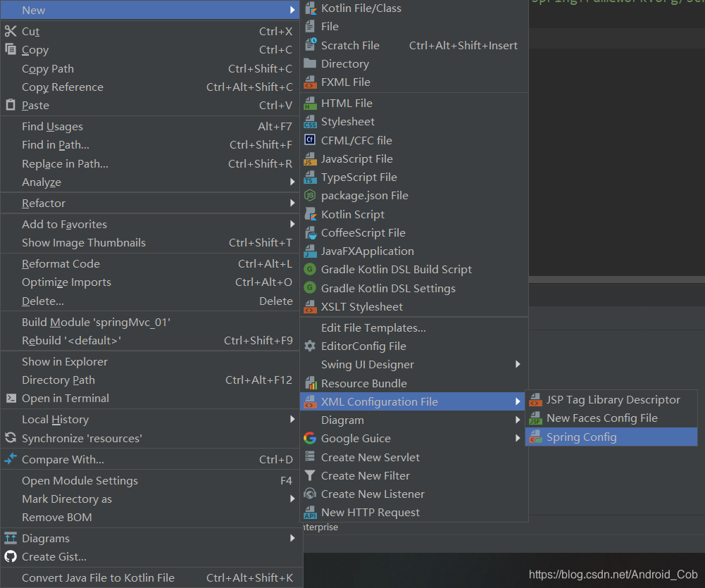Expand the Add to Favorites arrow
705x588 pixels.
click(x=292, y=224)
